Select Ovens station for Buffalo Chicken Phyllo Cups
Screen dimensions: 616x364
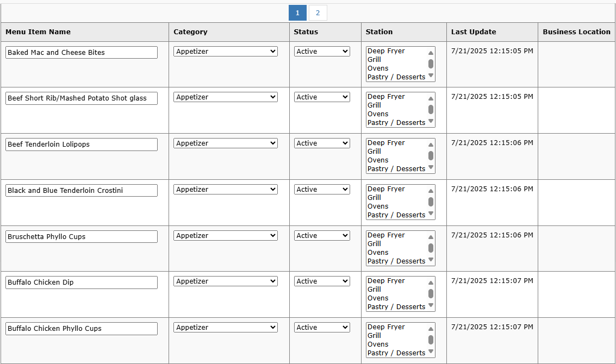pos(397,344)
